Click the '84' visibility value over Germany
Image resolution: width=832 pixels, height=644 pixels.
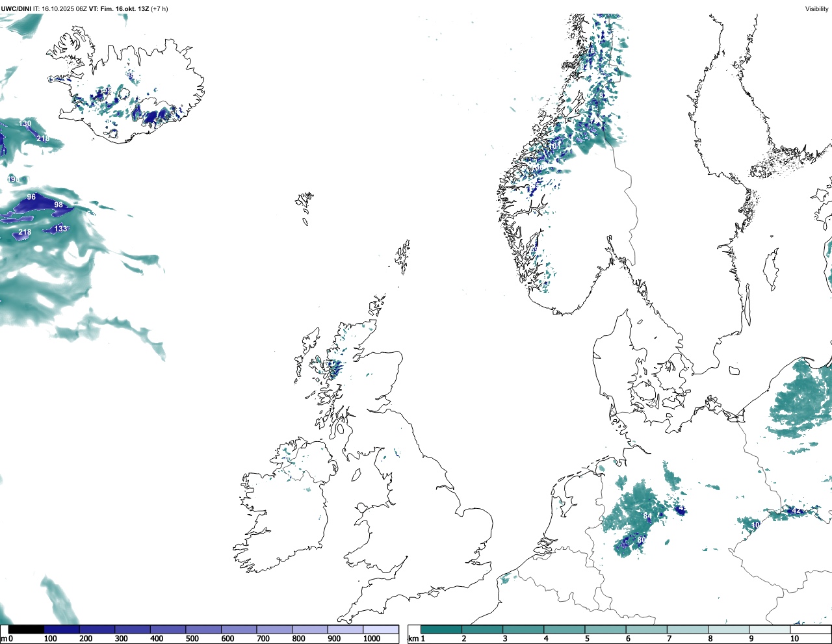[647, 516]
